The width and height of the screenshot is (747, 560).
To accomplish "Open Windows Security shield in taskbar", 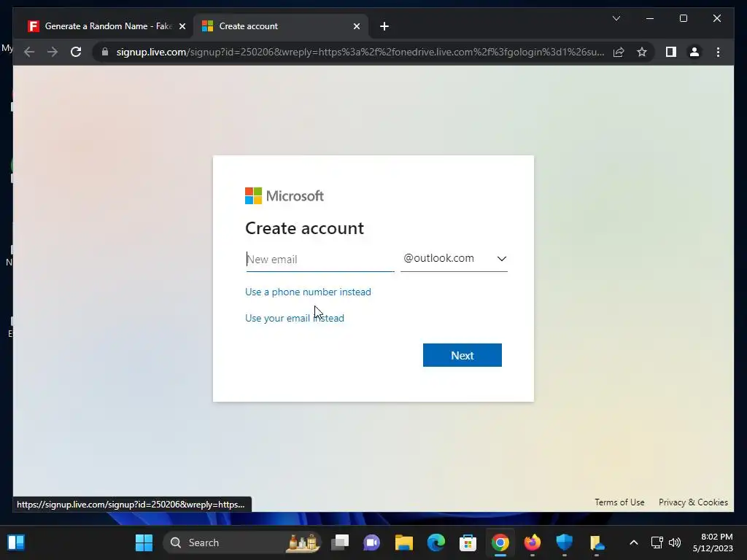I will tap(565, 542).
